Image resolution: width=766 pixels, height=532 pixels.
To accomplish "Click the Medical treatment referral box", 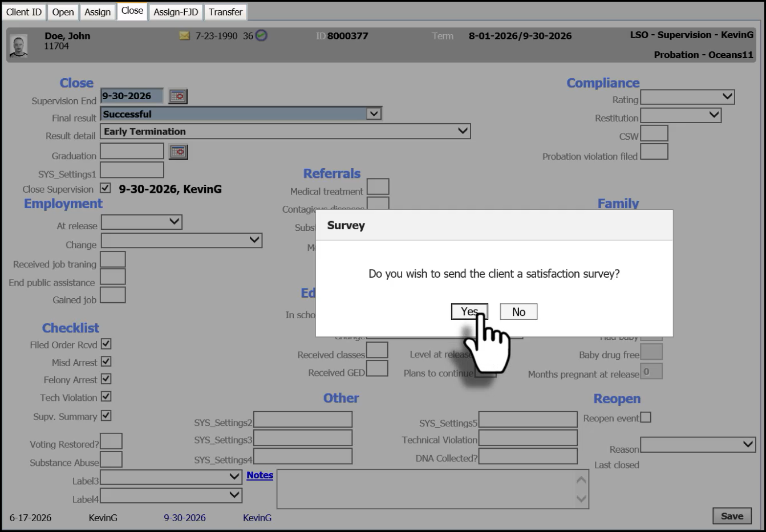I will point(378,186).
